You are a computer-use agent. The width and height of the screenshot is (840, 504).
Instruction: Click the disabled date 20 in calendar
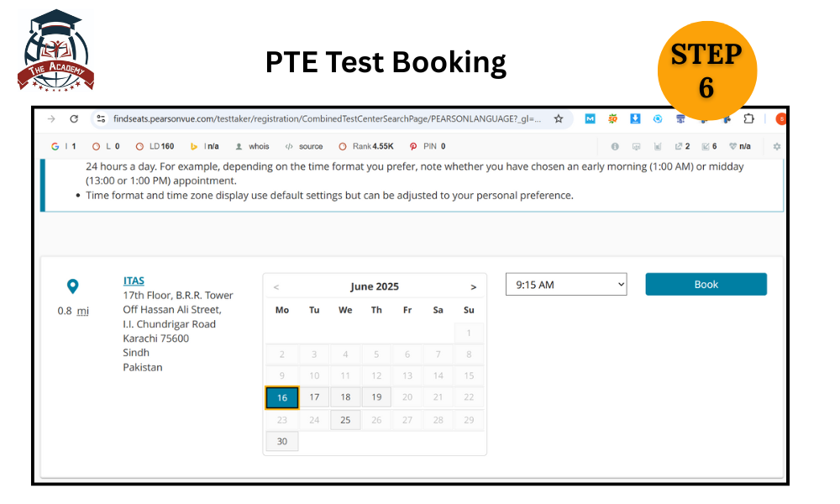tap(407, 396)
